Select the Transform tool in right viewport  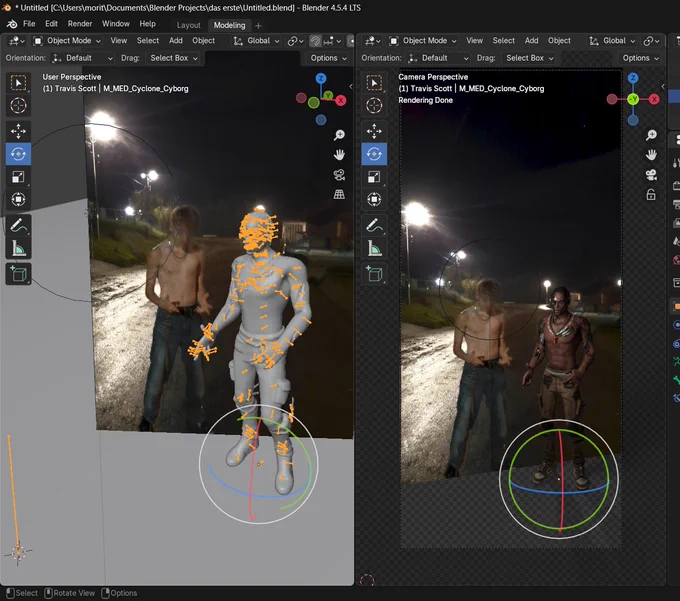[374, 199]
